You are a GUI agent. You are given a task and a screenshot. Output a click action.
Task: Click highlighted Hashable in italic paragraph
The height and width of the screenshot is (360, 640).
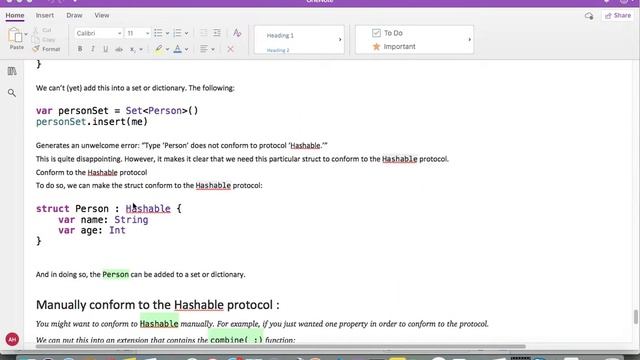159,324
